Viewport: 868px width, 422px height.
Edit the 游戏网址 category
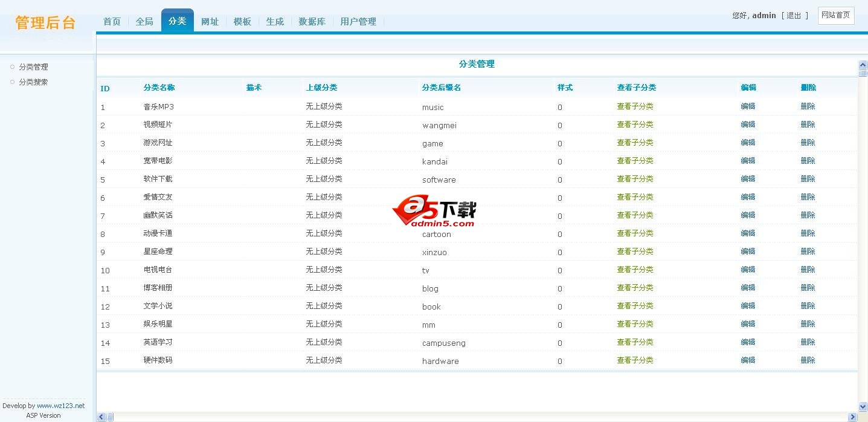tap(748, 143)
